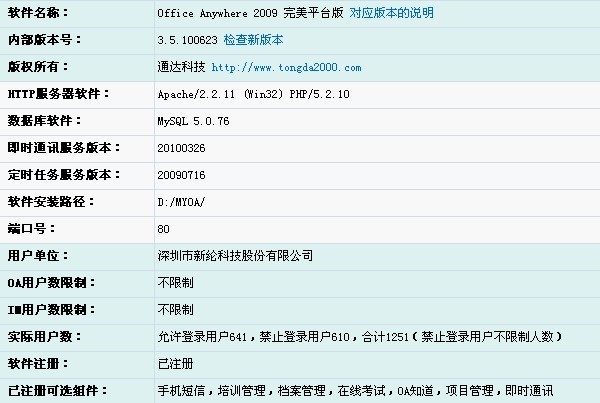Screen dimensions: 600x403
Task: Select the Office Anywhere 2009 完美平台版 text
Action: pos(250,13)
